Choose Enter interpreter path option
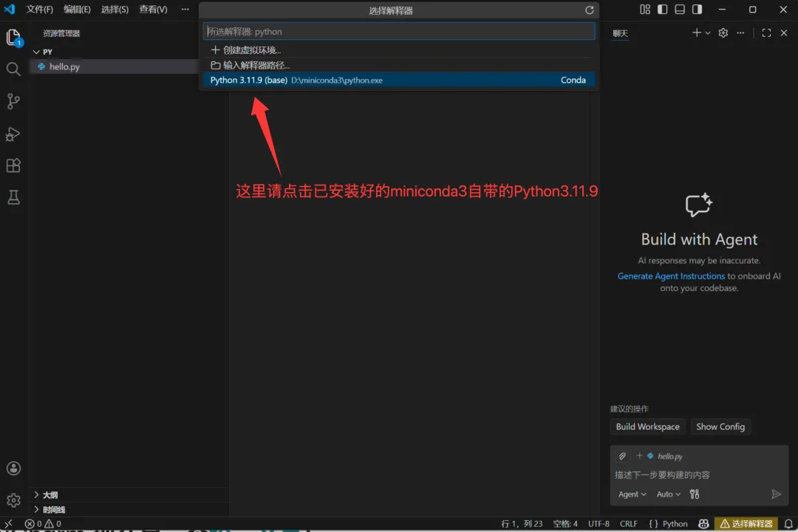Screen dimensions: 798x532 coord(398,65)
